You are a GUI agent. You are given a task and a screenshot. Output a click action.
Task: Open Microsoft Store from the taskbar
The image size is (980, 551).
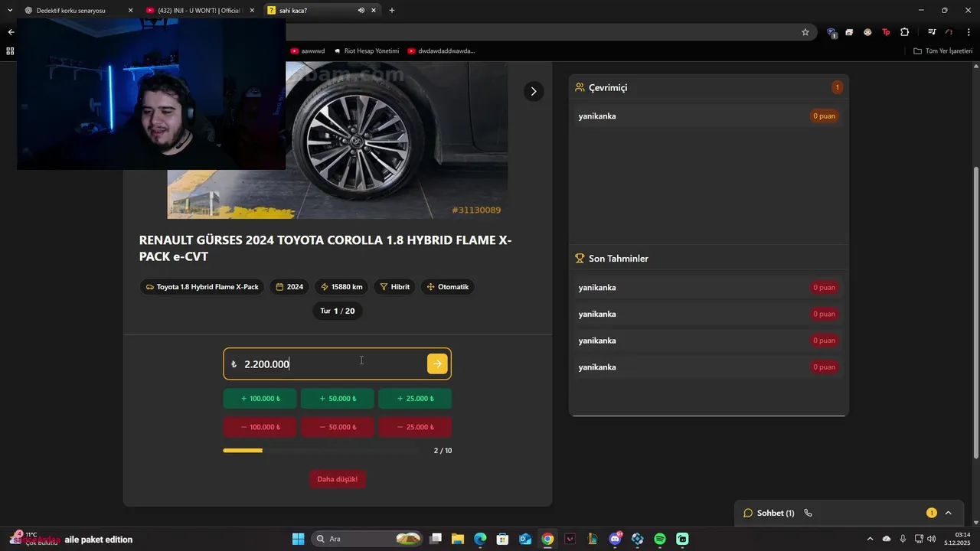502,539
